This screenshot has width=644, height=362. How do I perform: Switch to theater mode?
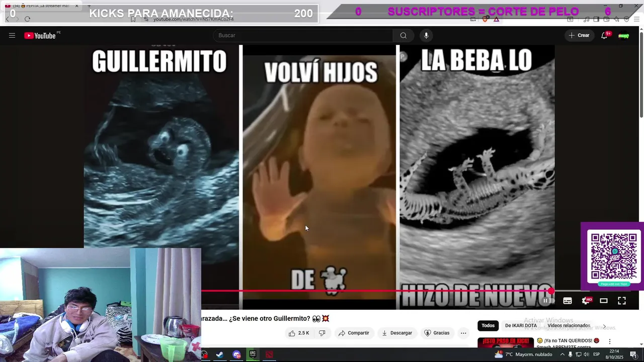tap(604, 301)
